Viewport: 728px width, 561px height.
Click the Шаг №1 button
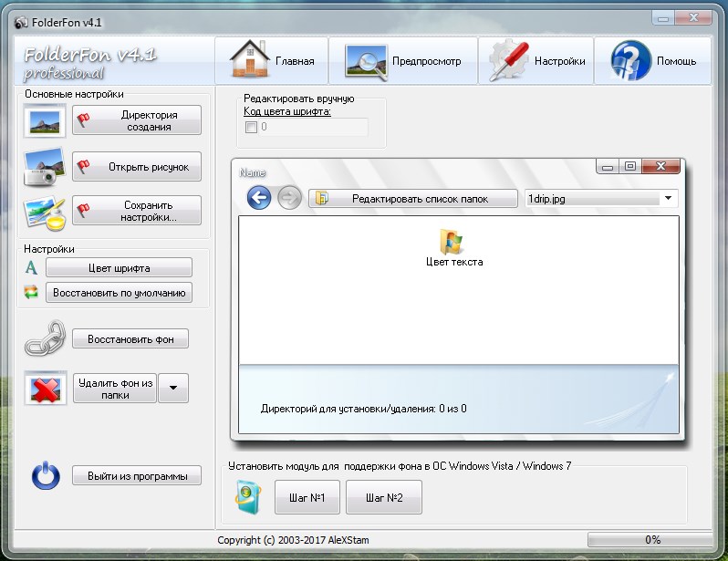307,497
